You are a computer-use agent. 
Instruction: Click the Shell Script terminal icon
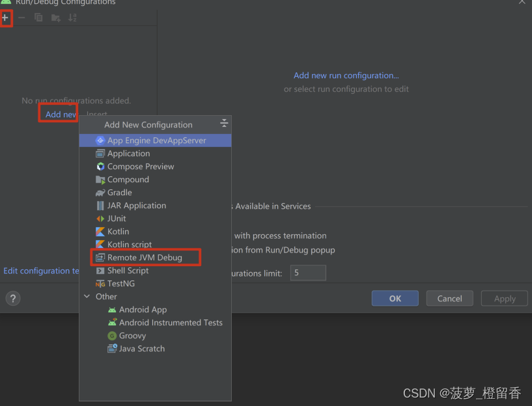click(100, 271)
